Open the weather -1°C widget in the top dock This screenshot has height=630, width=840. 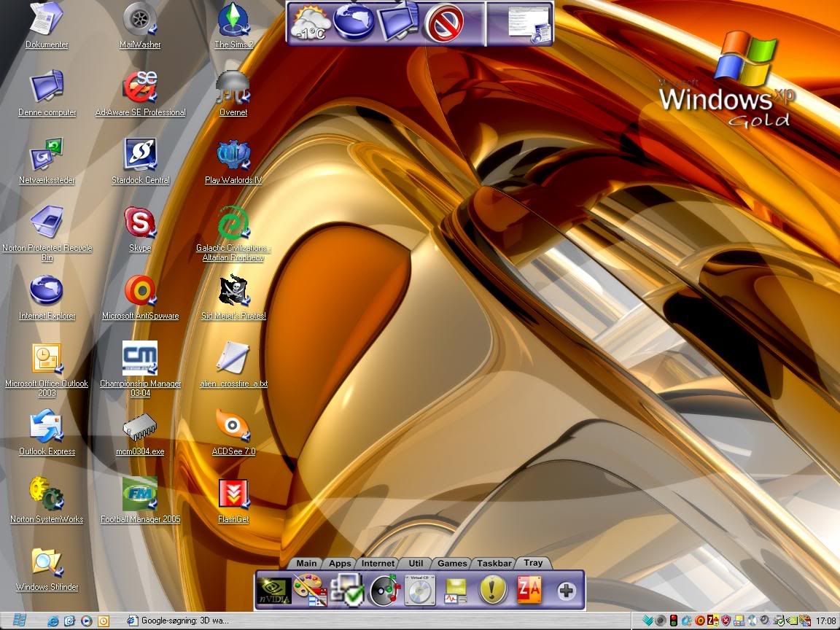310,23
